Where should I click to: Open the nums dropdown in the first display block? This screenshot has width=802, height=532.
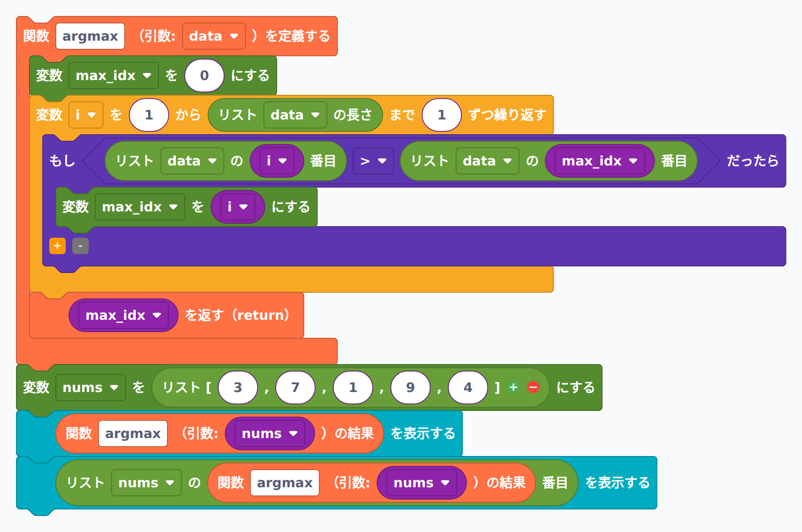coord(270,433)
